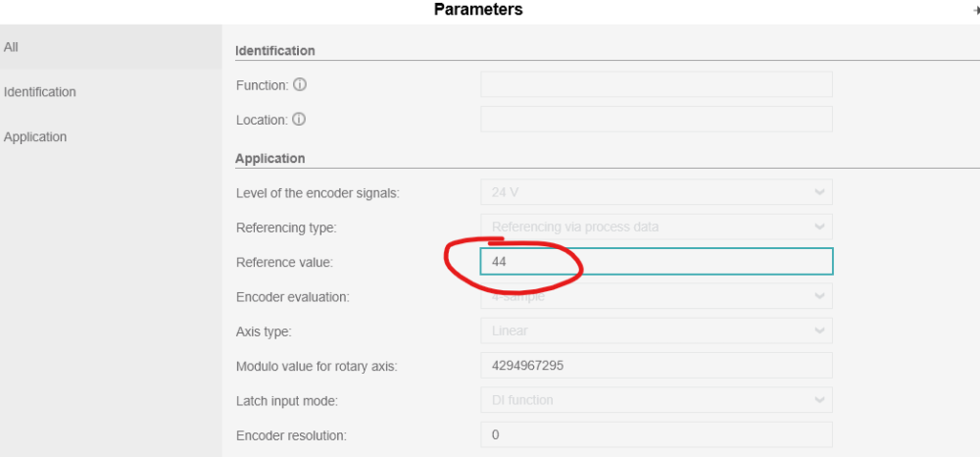Viewport: 980px width, 457px height.
Task: Switch to the Identification sidebar category
Action: pyautogui.click(x=40, y=92)
